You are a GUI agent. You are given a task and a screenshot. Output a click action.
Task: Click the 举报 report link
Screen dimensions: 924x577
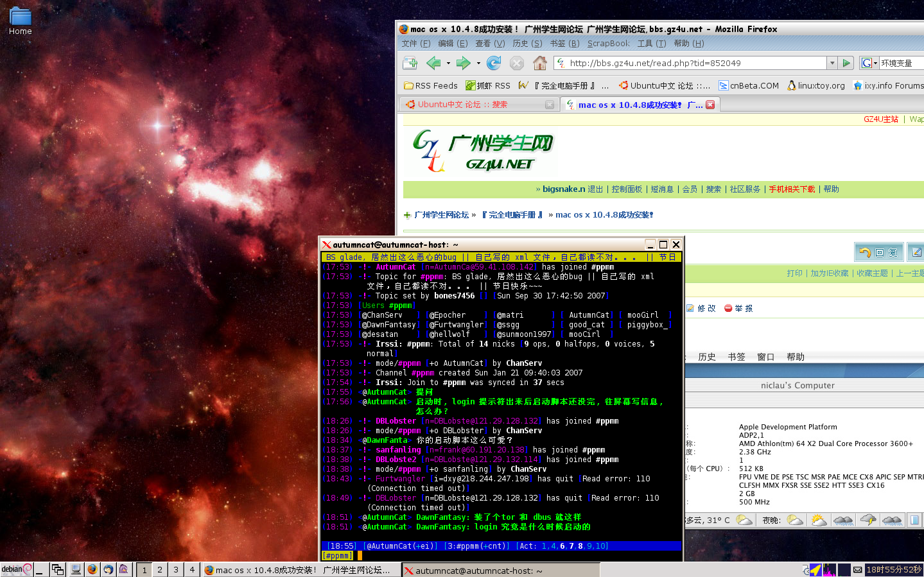[738, 309]
